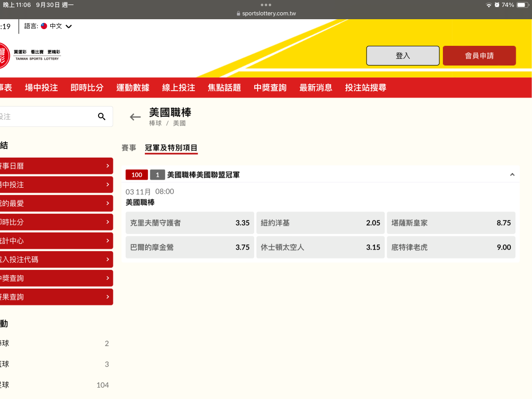Switch to the 賽事 tab
The width and height of the screenshot is (532, 399).
click(x=129, y=148)
